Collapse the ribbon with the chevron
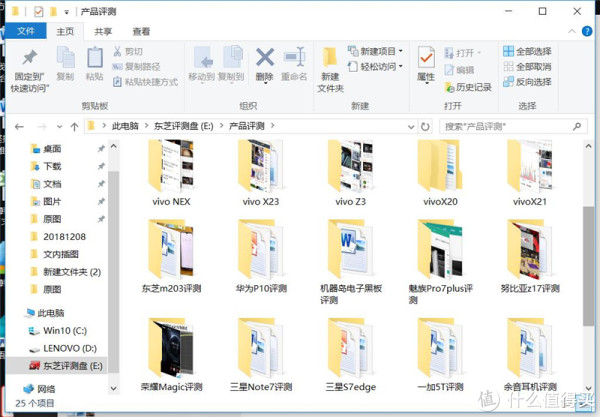600x417 pixels. point(572,31)
